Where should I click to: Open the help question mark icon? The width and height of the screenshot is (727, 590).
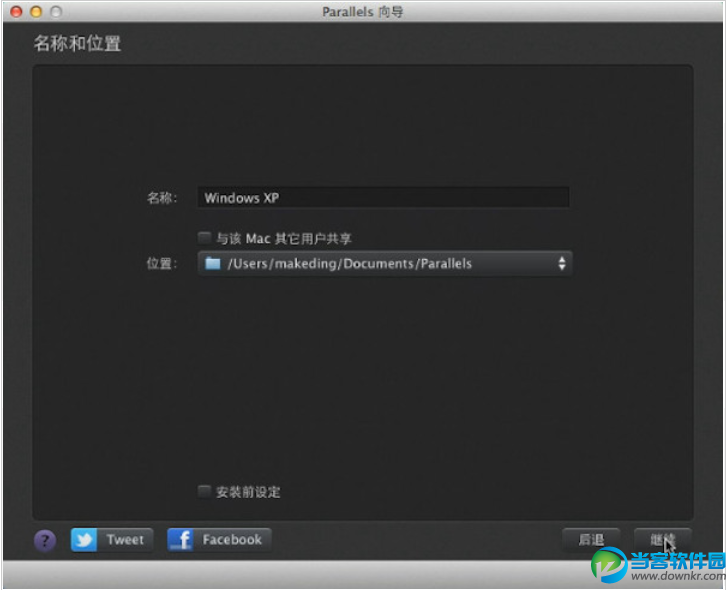tap(45, 540)
